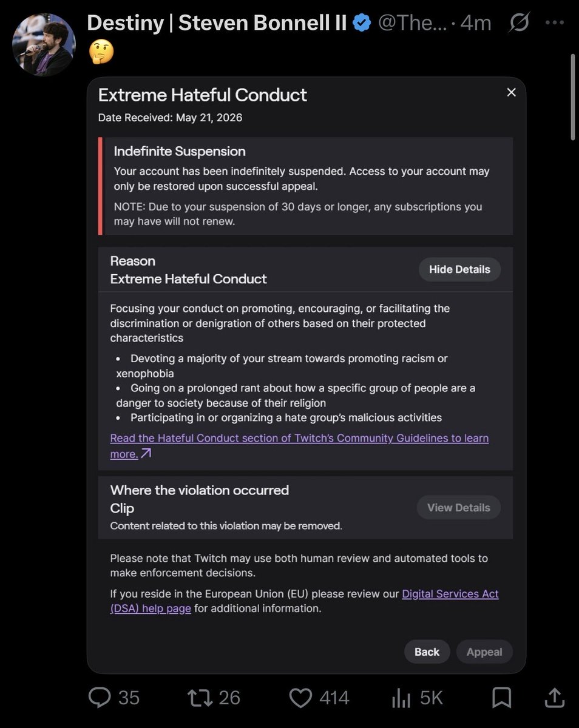The height and width of the screenshot is (728, 579).
Task: Share the tweet via upload icon
Action: (x=555, y=698)
